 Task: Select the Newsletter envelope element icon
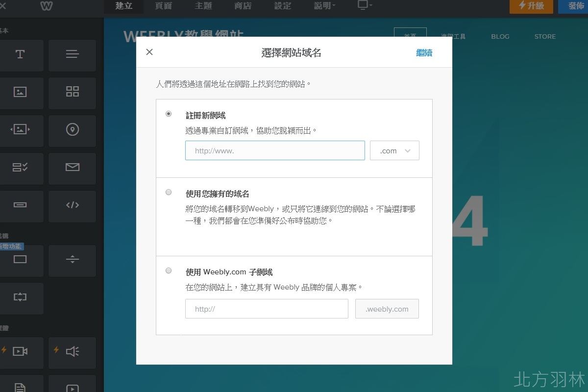(x=72, y=167)
